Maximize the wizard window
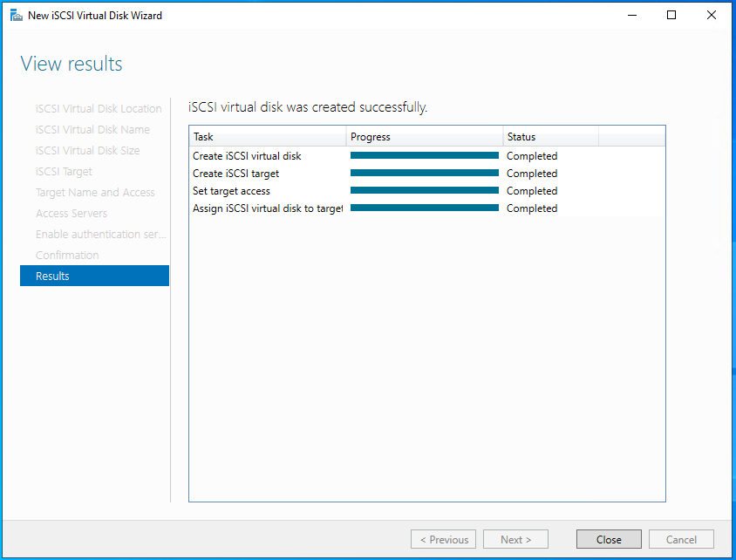Image resolution: width=736 pixels, height=560 pixels. pos(671,15)
